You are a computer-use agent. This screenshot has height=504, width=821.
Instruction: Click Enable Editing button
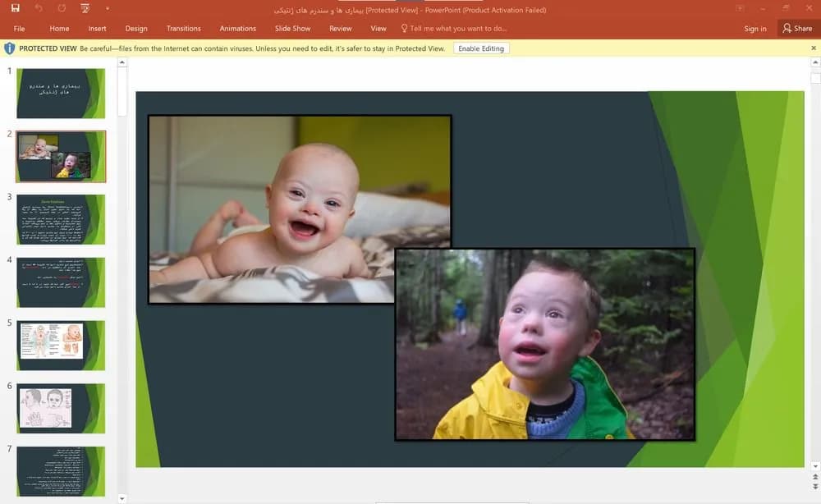click(x=481, y=48)
